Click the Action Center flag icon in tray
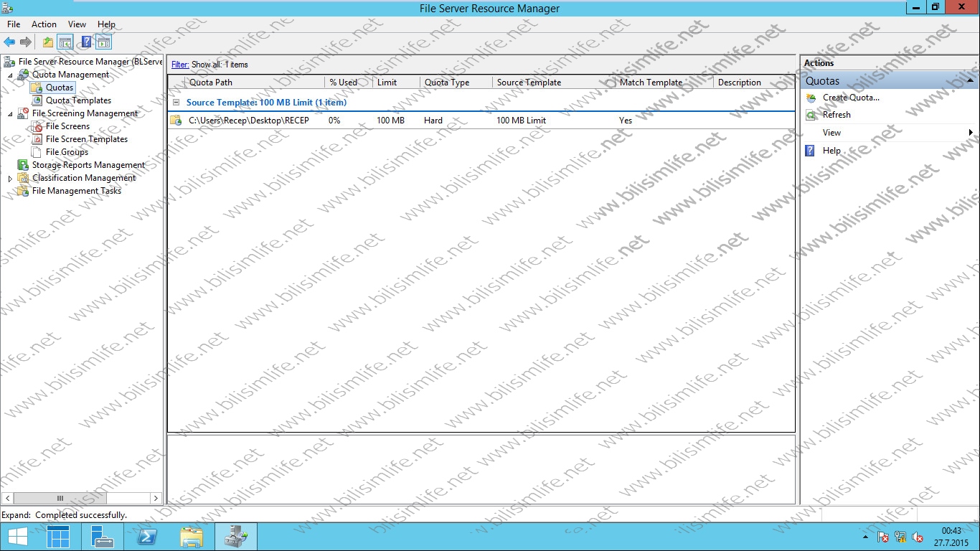This screenshot has height=551, width=980. click(x=883, y=537)
